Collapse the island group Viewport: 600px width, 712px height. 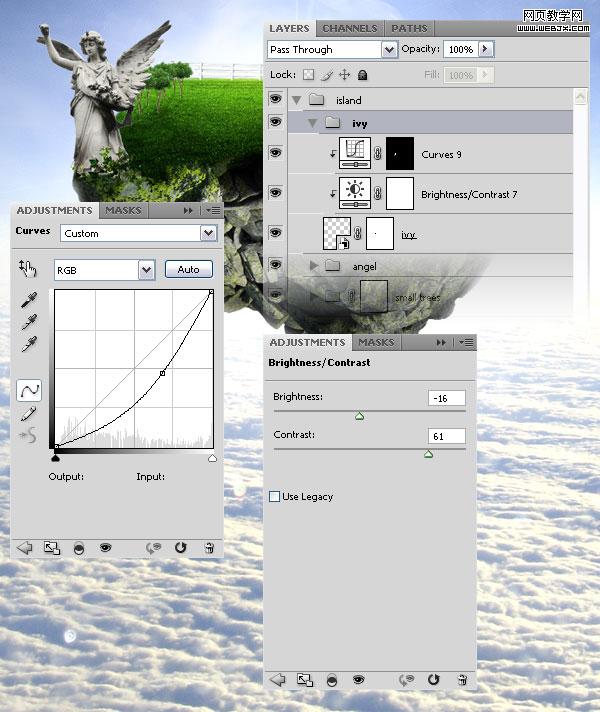coord(297,100)
